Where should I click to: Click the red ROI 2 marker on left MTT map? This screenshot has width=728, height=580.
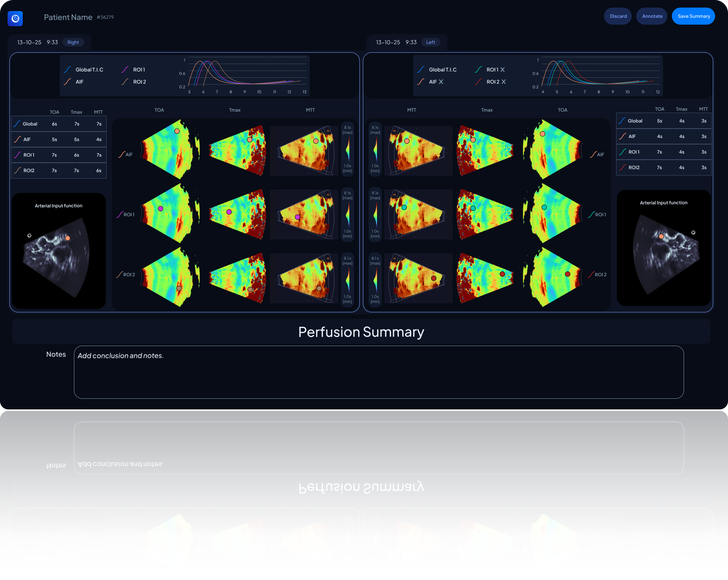pyautogui.click(x=434, y=278)
